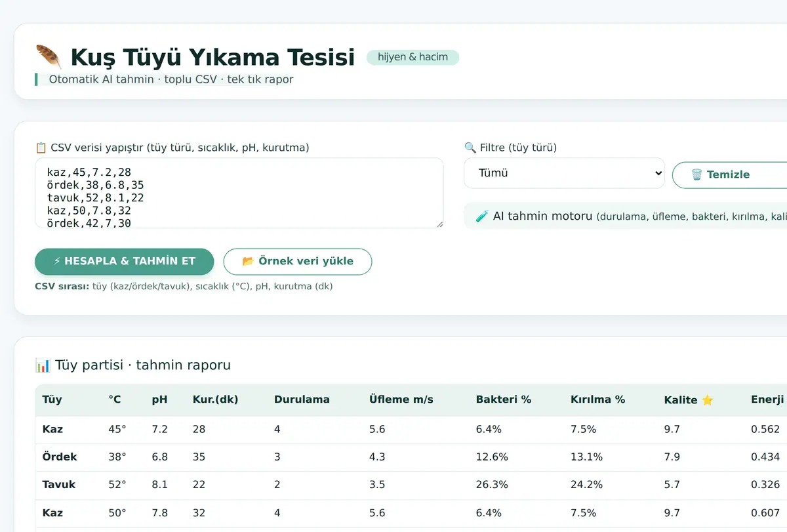Click the Kalite star column header

click(x=689, y=399)
